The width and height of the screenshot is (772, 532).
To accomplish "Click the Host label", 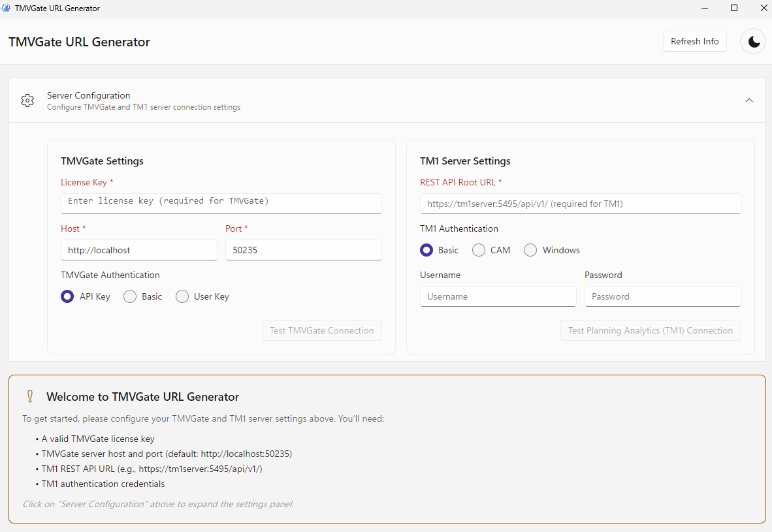I will (x=73, y=229).
